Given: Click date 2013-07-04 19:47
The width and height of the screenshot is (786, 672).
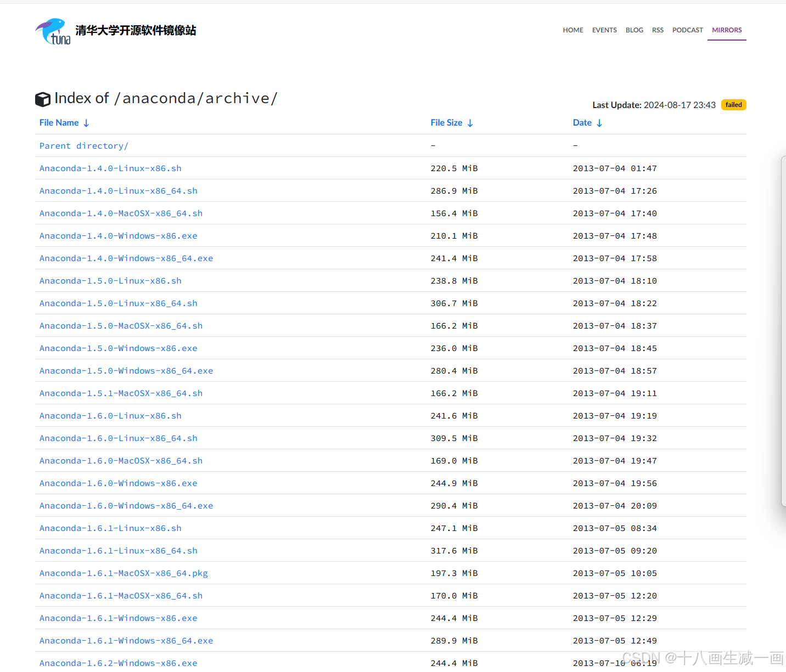Looking at the screenshot, I should [615, 461].
